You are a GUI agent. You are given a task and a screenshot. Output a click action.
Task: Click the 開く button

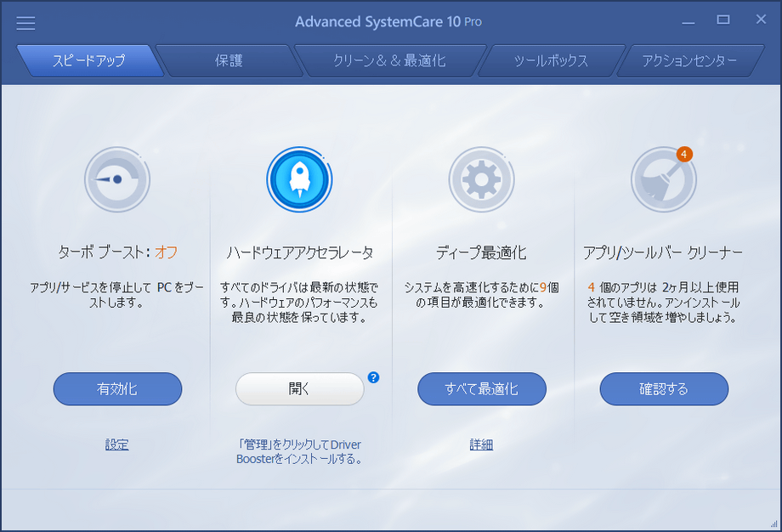point(299,389)
